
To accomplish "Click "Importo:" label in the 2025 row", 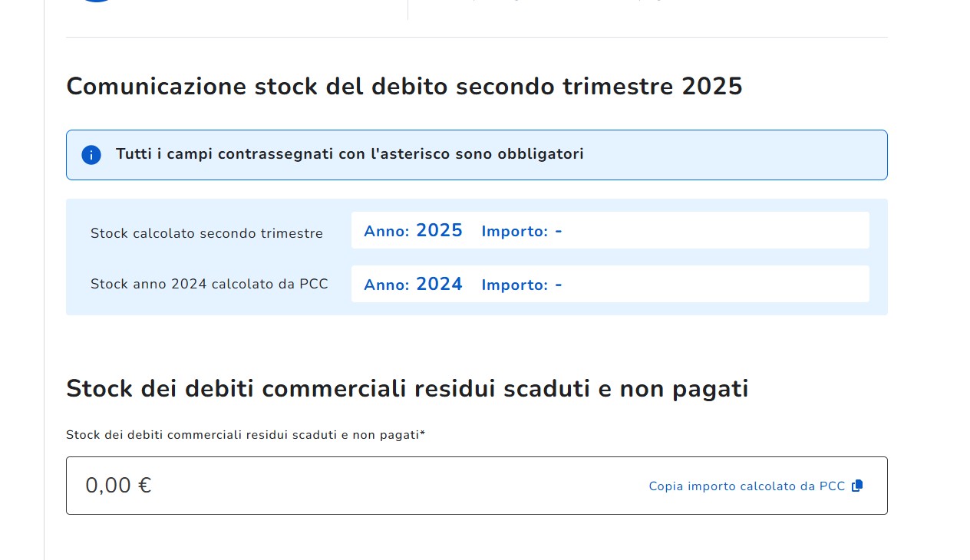I will [x=514, y=232].
